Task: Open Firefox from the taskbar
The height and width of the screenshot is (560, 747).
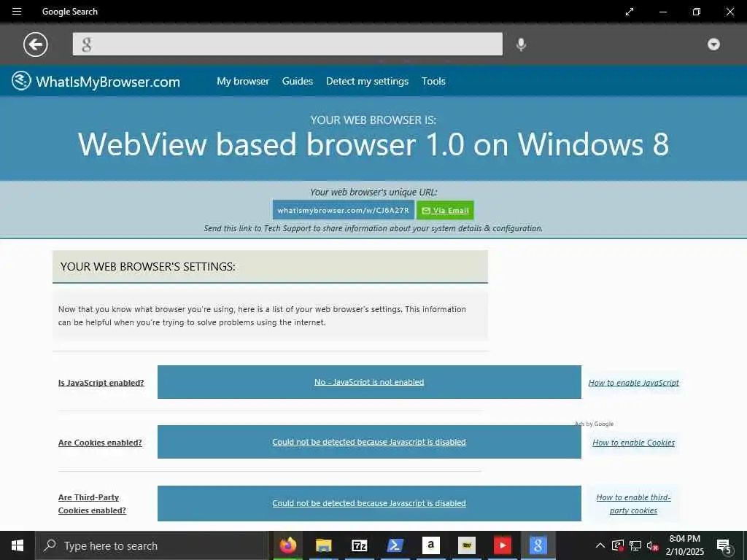Action: (x=287, y=545)
